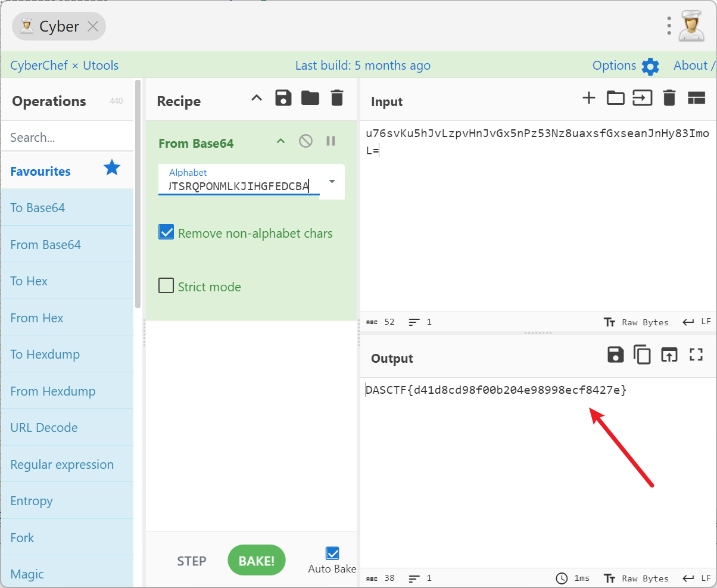
Task: Click the Favourites star icon
Action: coord(112,168)
